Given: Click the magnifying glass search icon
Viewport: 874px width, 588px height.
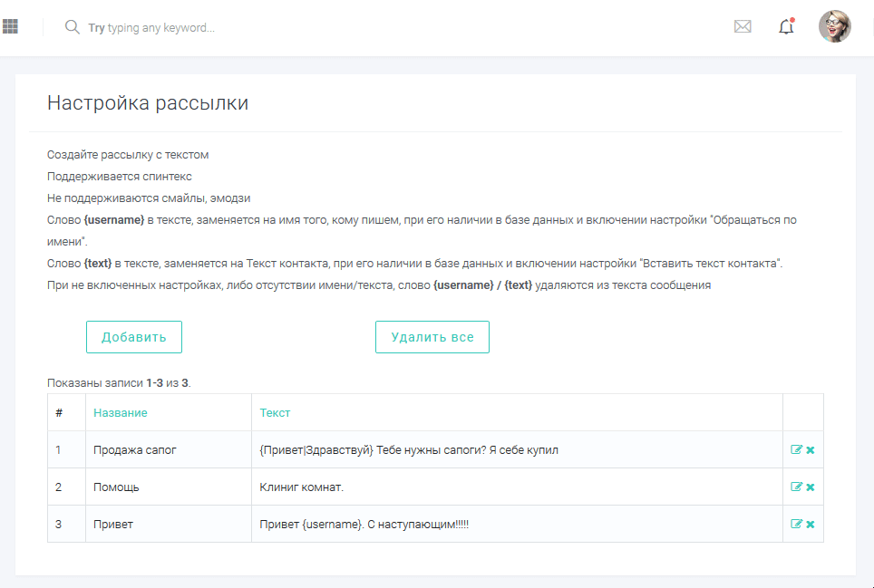Looking at the screenshot, I should tap(73, 27).
